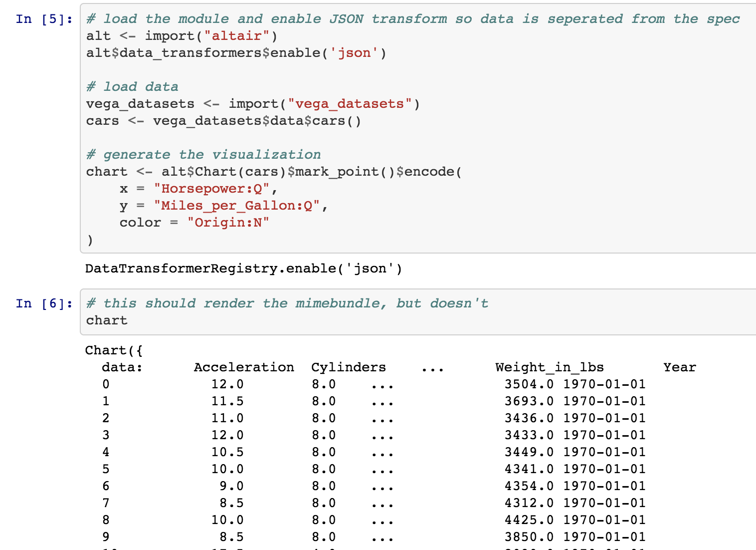The width and height of the screenshot is (756, 550).
Task: Click the "altair" string in the import line
Action: [x=238, y=35]
